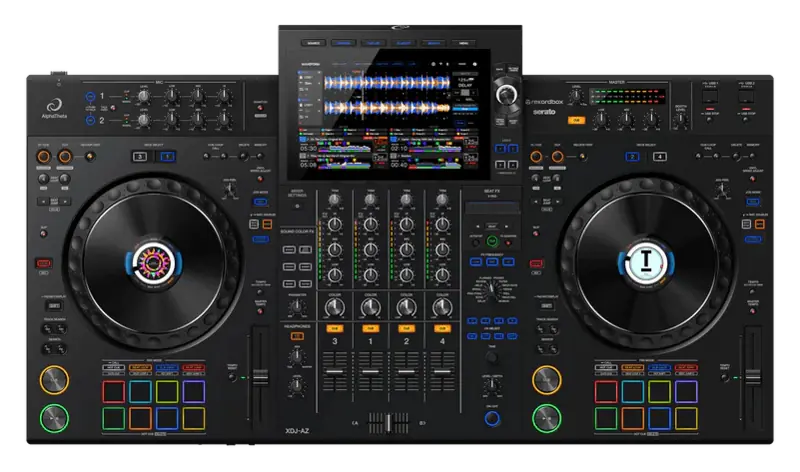The width and height of the screenshot is (800, 472).
Task: Toggle the orange master CUE button
Action: (x=577, y=120)
